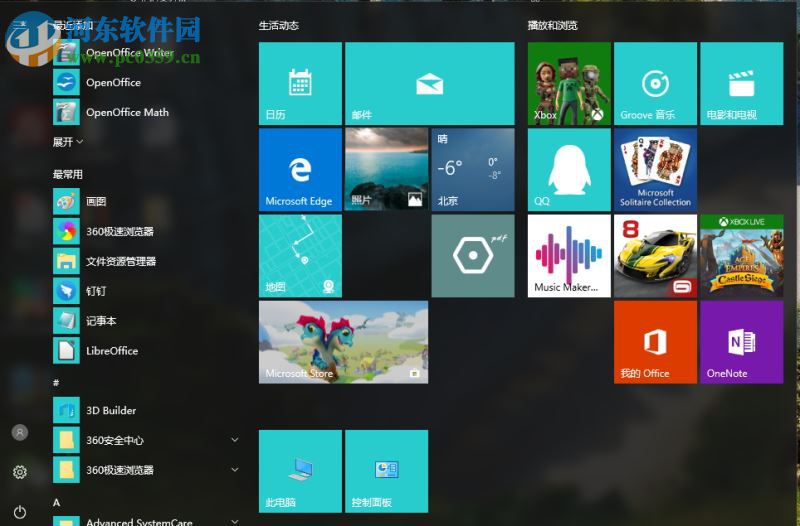The width and height of the screenshot is (800, 526).
Task: Click the hamburger menu at top left
Action: [x=20, y=24]
